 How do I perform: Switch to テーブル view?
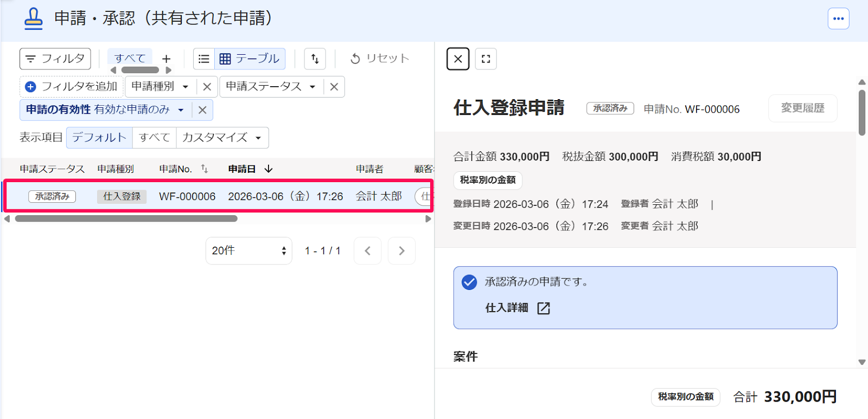coord(250,59)
